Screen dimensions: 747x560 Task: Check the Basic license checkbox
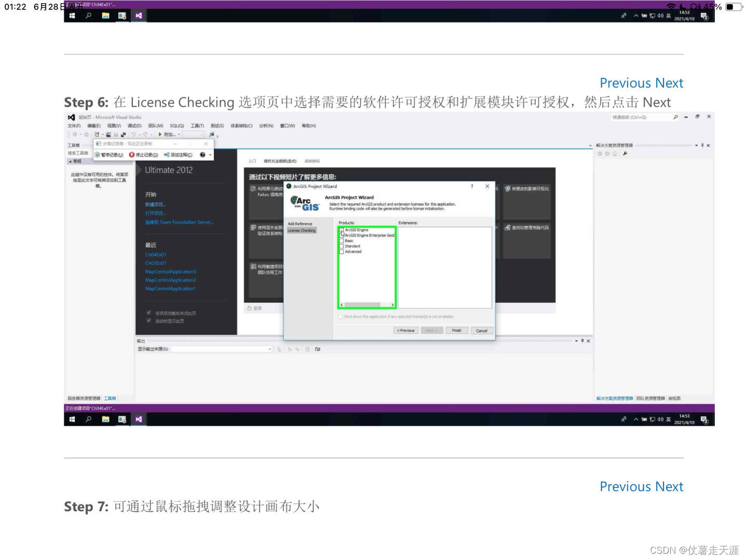341,241
